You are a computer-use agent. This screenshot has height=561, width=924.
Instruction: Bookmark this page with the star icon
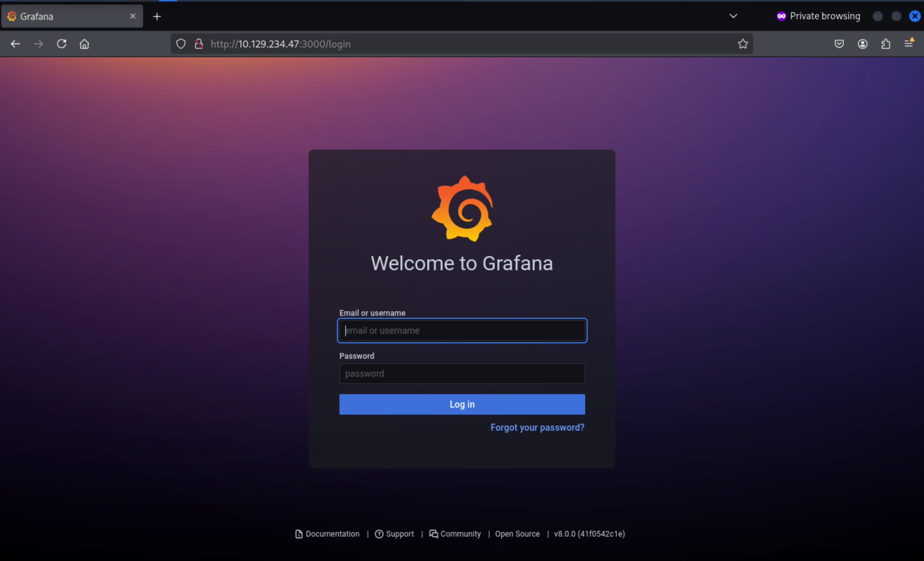[x=742, y=44]
